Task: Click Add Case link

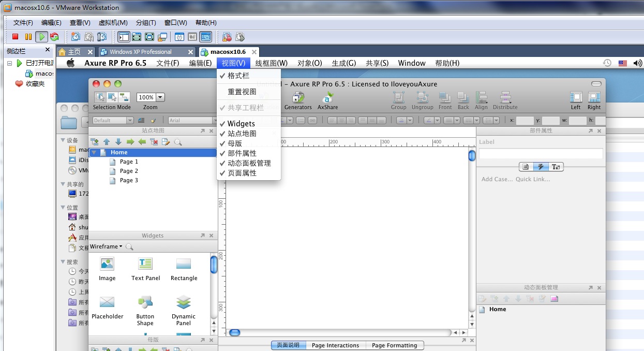Action: tap(497, 179)
